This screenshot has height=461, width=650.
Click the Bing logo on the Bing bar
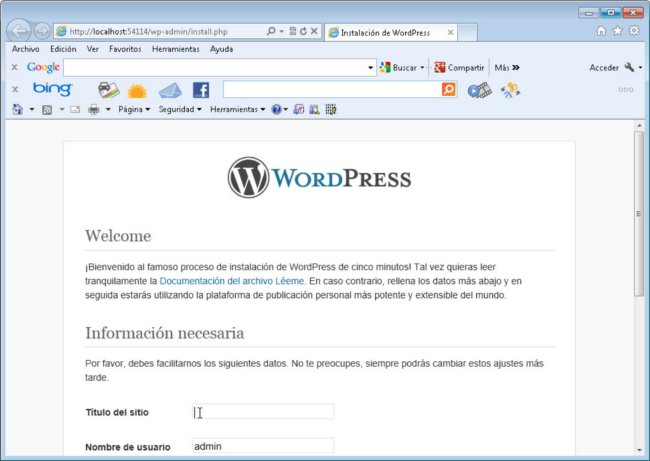point(53,89)
